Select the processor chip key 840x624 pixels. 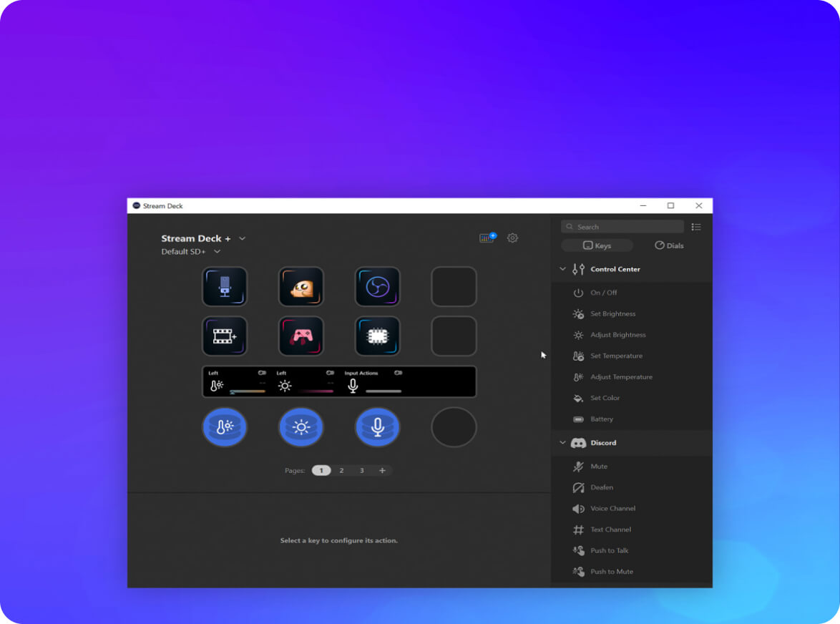[x=377, y=336]
